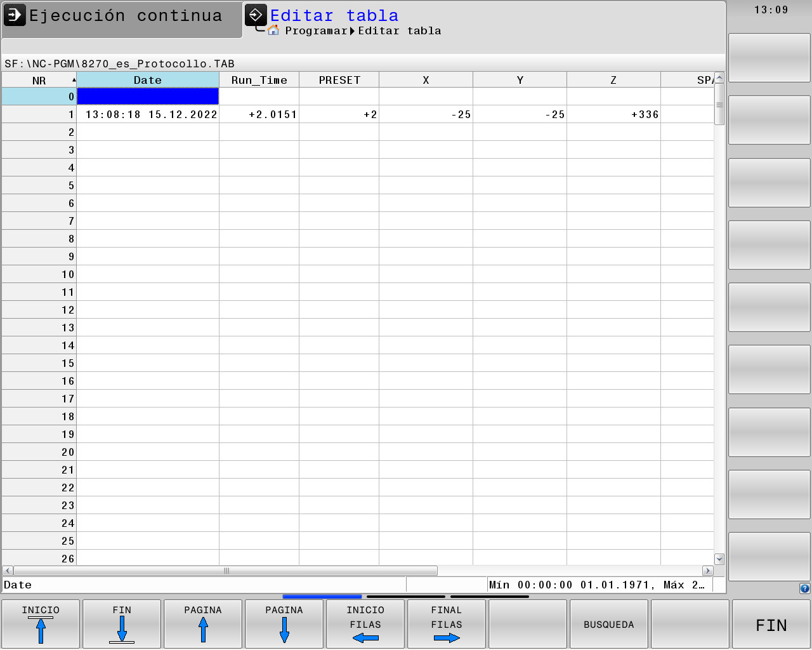Click the Editar tabla breadcrumb item
812x650 pixels.
tap(400, 30)
